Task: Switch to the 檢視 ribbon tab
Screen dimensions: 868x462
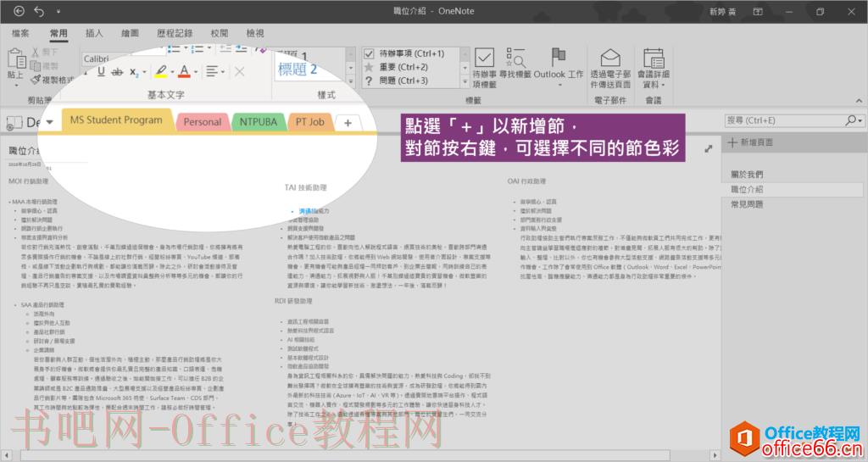Action: coord(255,33)
